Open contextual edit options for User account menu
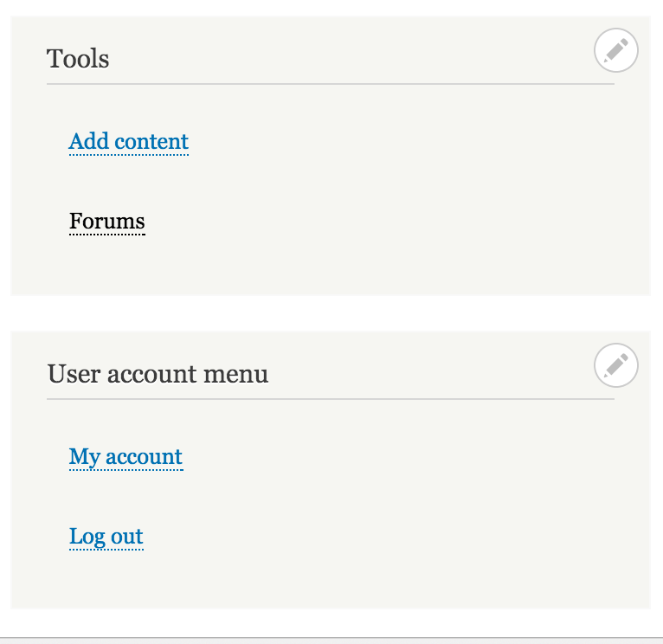 (615, 365)
